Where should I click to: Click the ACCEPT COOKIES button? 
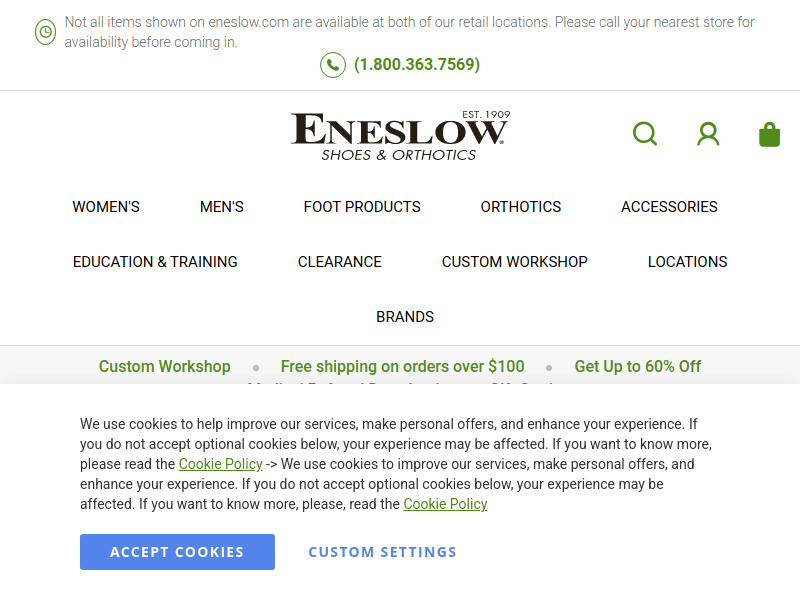click(177, 551)
